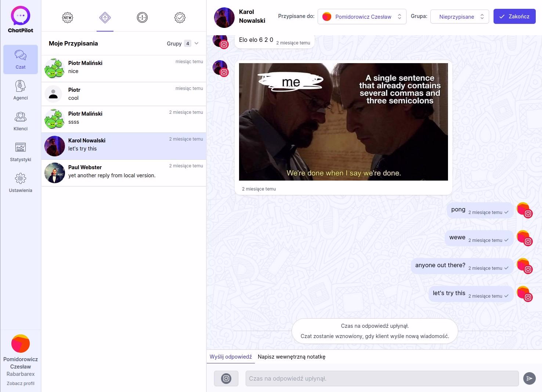Open Statystyki charts page
542x392 pixels.
(x=21, y=152)
